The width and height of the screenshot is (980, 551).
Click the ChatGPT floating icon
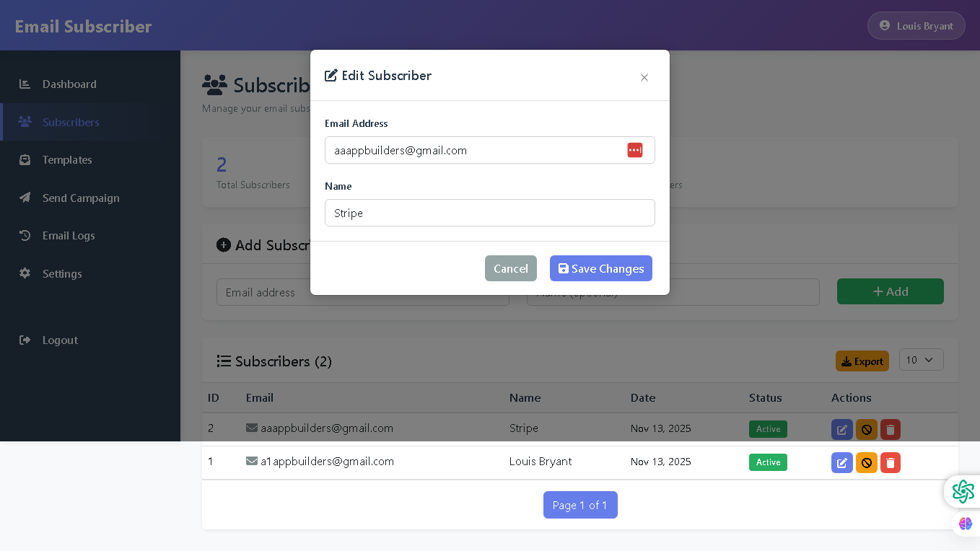coord(963,492)
